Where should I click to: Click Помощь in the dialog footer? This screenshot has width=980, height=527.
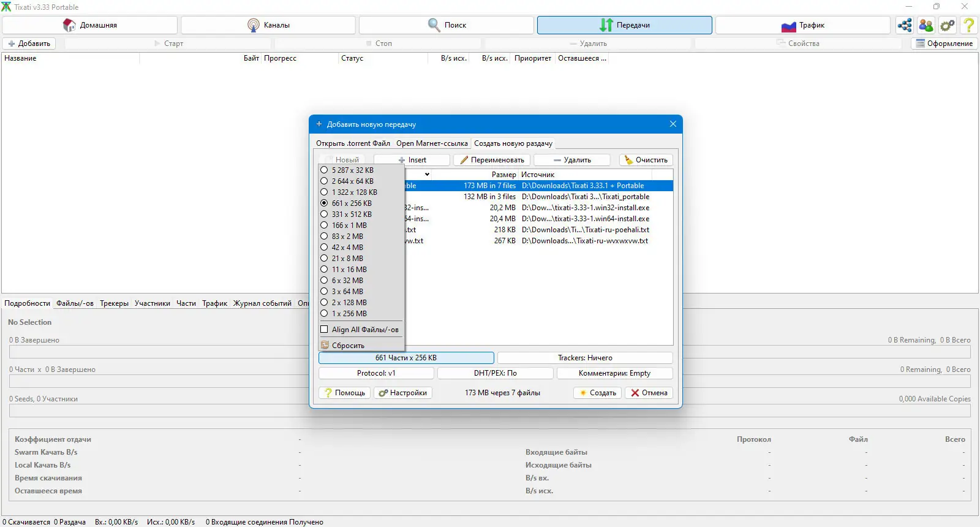pyautogui.click(x=344, y=393)
